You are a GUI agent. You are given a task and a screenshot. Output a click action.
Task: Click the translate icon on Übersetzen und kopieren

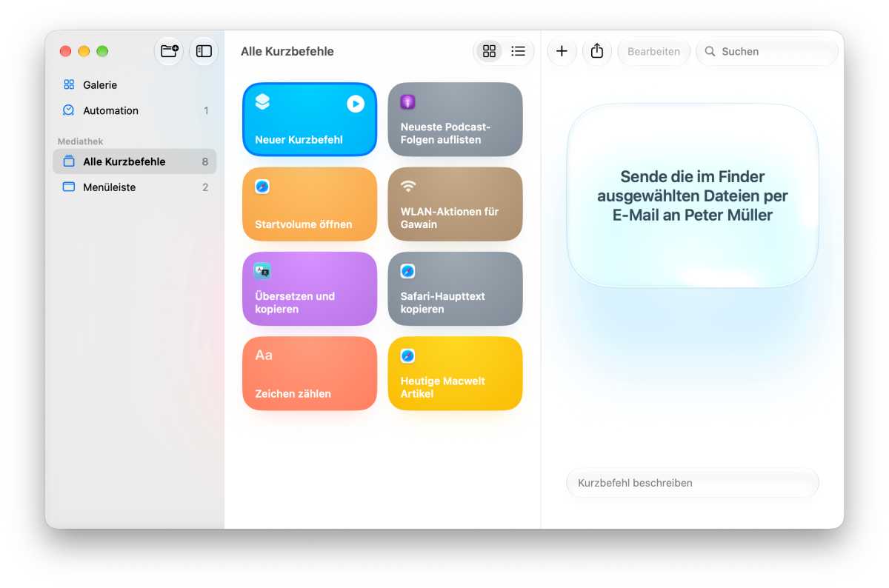tap(262, 271)
